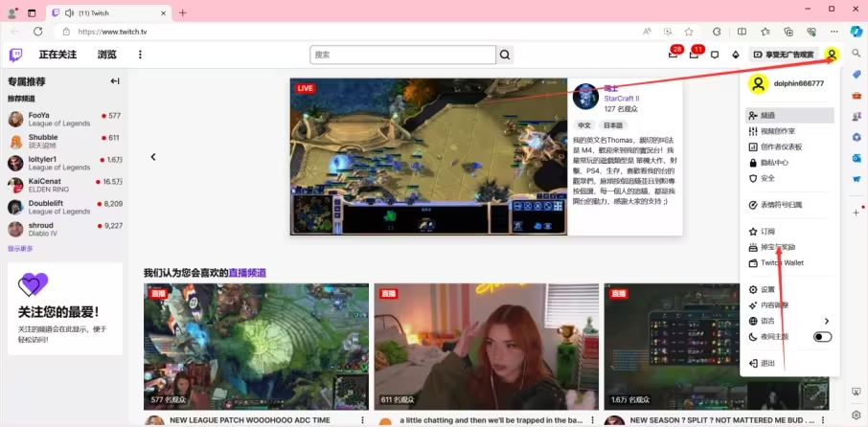Open loltyler1 channel in the sidebar

coord(65,163)
